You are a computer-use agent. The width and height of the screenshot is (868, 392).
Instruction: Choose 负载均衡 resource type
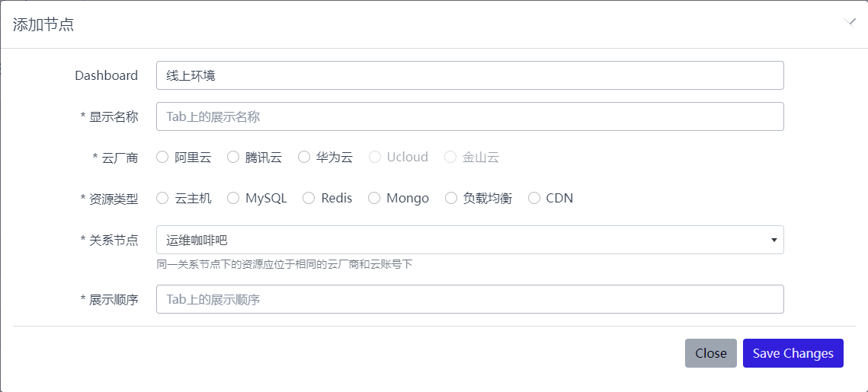(x=451, y=199)
